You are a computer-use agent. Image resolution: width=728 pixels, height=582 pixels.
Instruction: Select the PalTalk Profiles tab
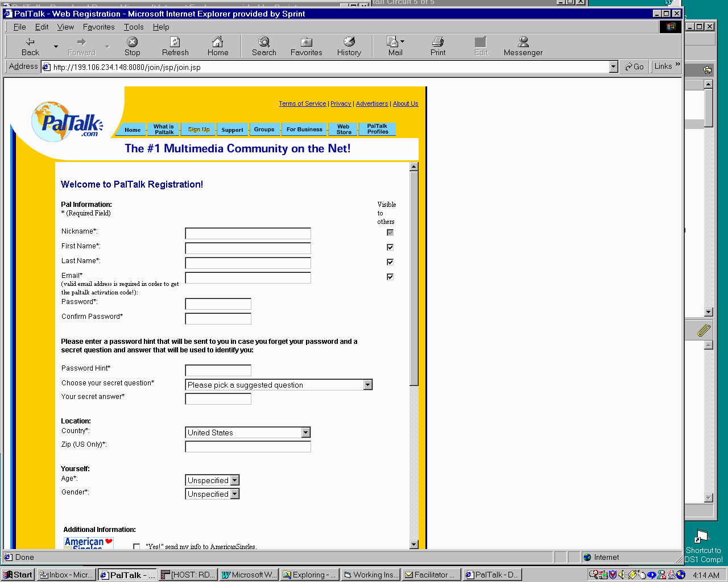click(378, 129)
